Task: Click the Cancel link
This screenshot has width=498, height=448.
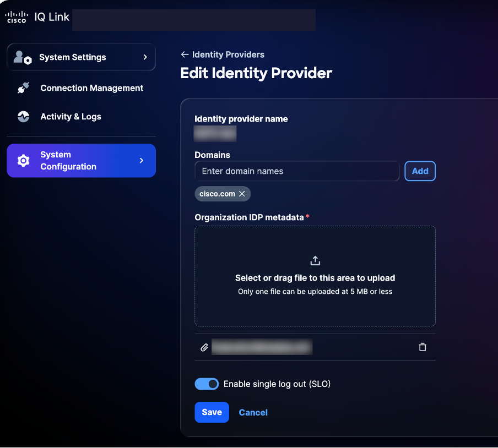Action: click(253, 412)
